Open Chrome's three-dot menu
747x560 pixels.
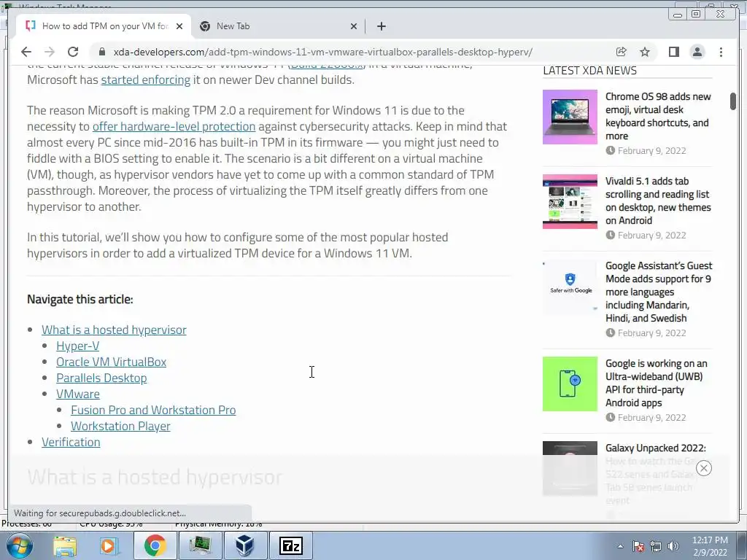[x=721, y=52]
